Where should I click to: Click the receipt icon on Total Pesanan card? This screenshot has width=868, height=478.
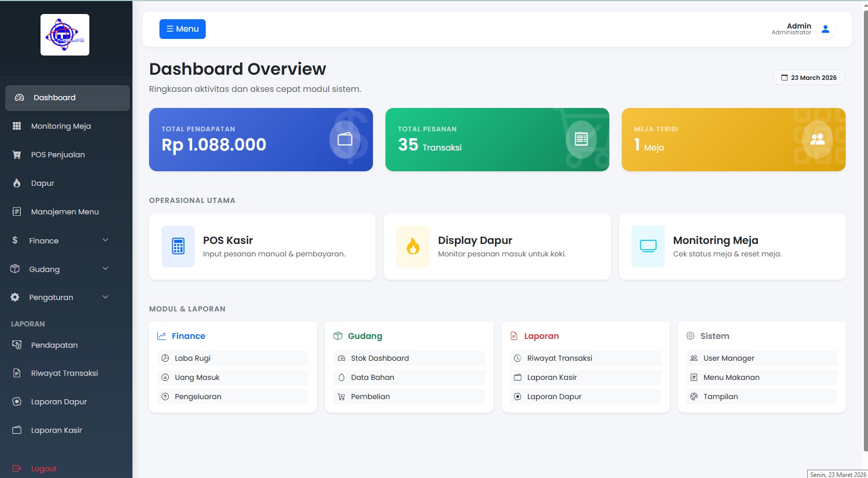coord(581,139)
